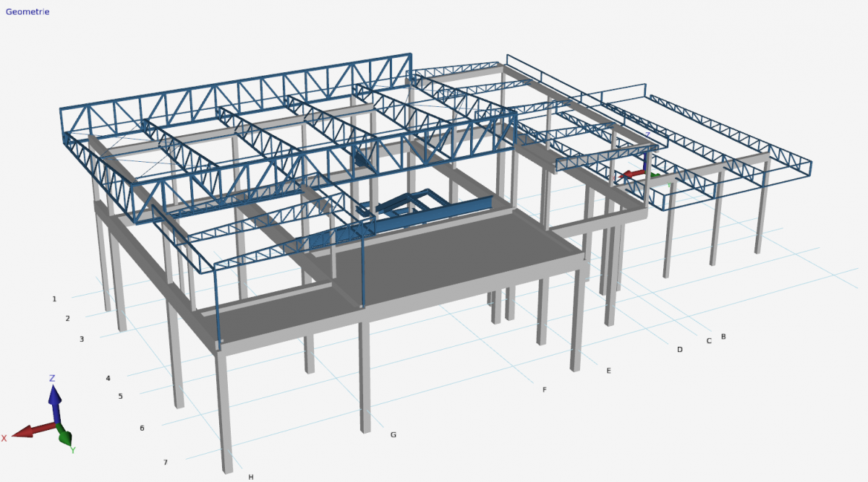Click grid axis label F

[545, 390]
